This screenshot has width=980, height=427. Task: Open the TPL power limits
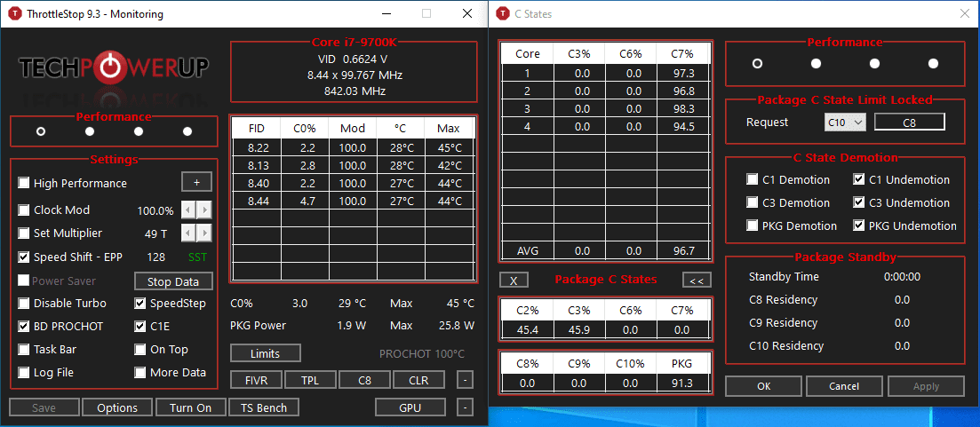pos(310,379)
